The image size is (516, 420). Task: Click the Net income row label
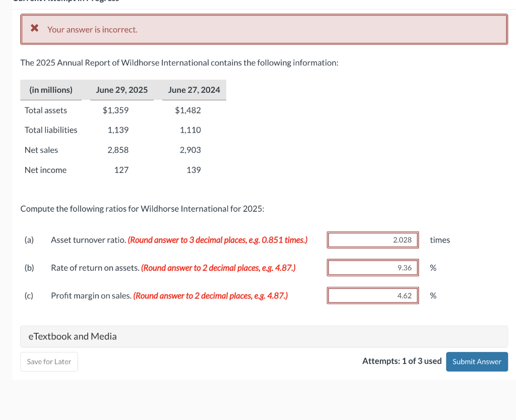pos(45,170)
